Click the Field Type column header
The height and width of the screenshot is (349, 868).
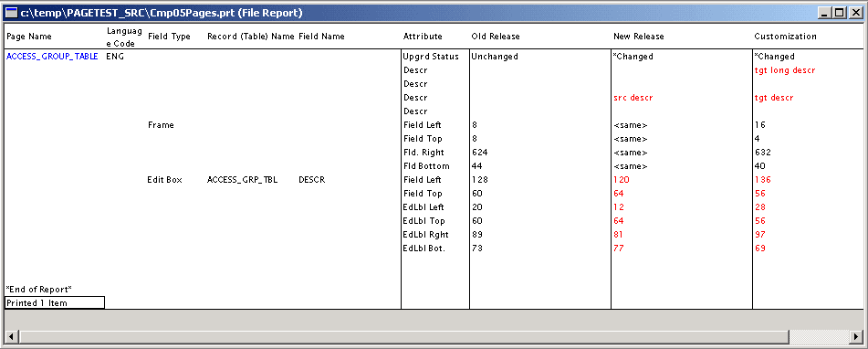[x=169, y=37]
